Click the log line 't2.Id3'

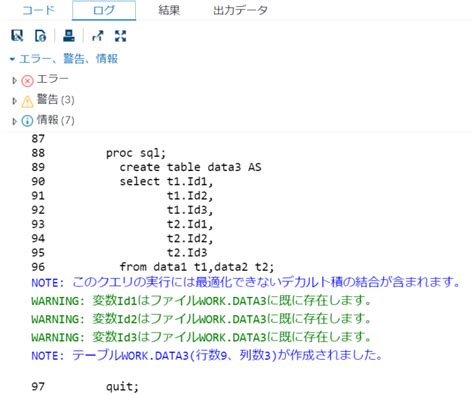[187, 253]
